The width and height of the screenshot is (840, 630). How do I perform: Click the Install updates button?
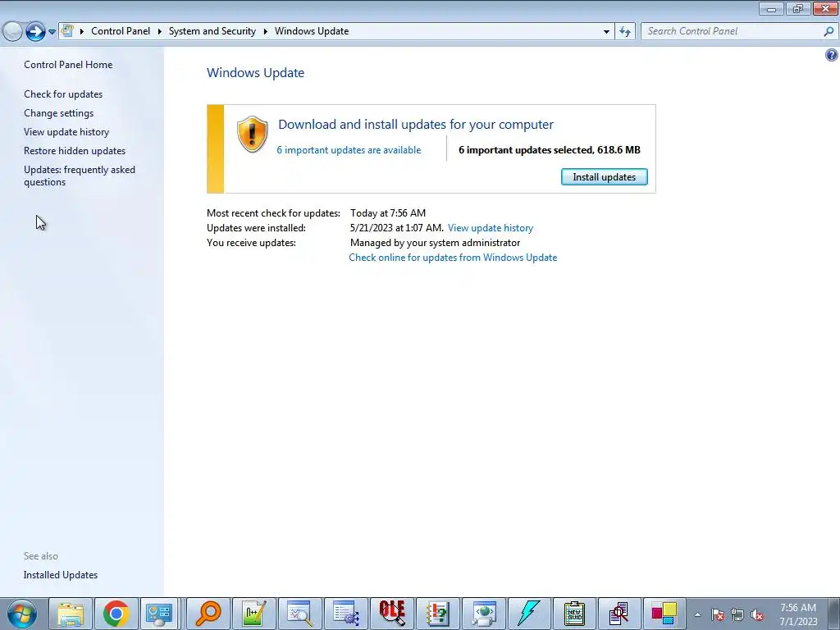(604, 177)
